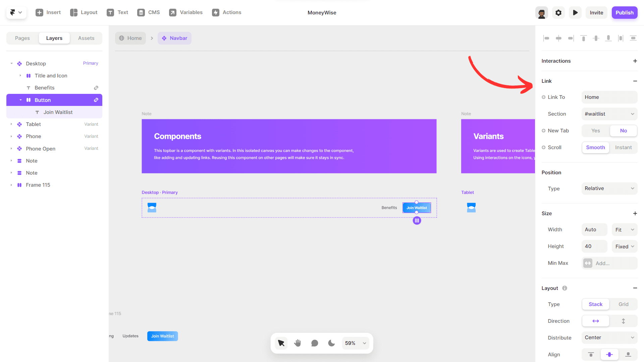Open the 59% zoom dropdown

click(x=356, y=343)
